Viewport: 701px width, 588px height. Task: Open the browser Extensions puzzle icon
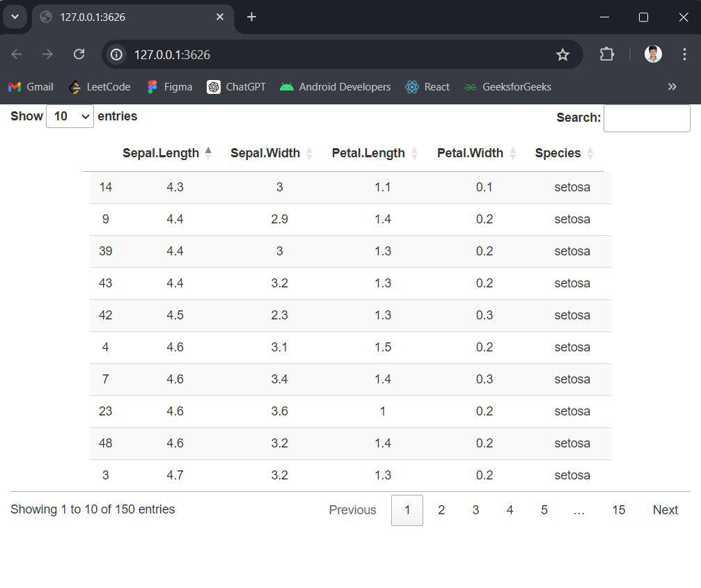click(607, 54)
